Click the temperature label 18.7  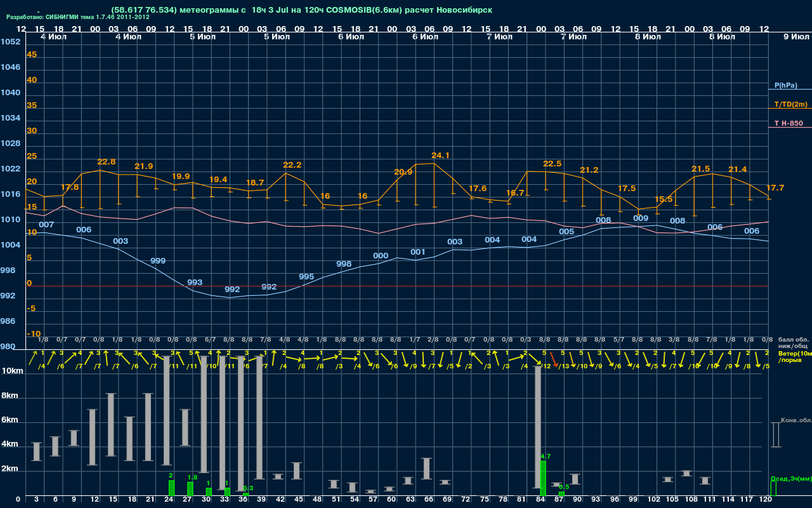255,182
